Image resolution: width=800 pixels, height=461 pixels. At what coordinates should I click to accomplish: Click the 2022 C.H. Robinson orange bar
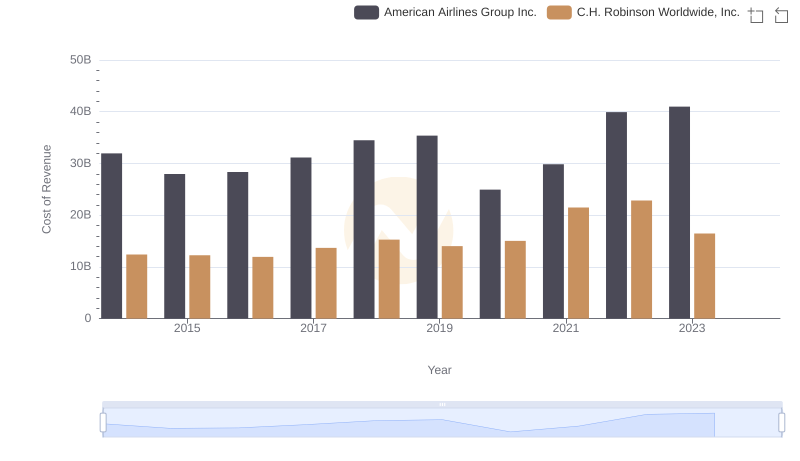pos(641,260)
